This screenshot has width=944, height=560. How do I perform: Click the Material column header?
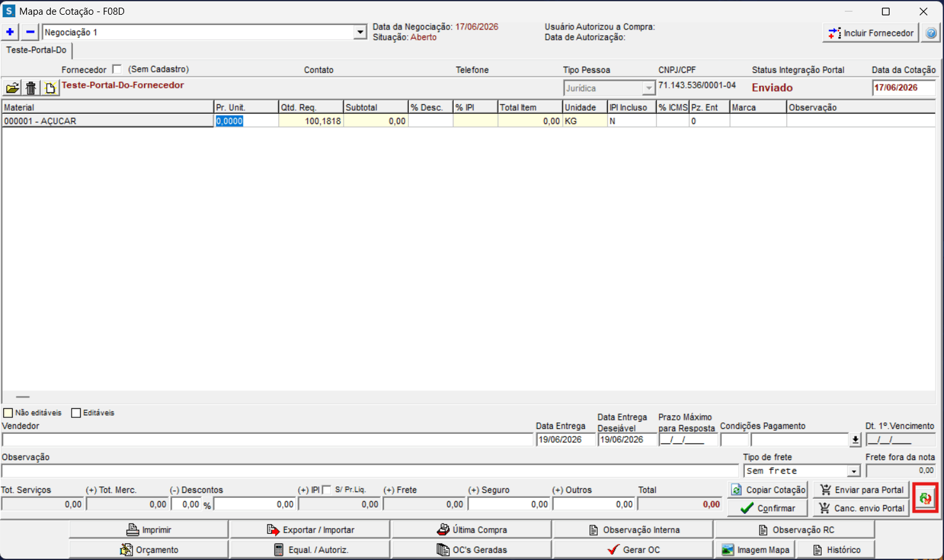point(108,108)
